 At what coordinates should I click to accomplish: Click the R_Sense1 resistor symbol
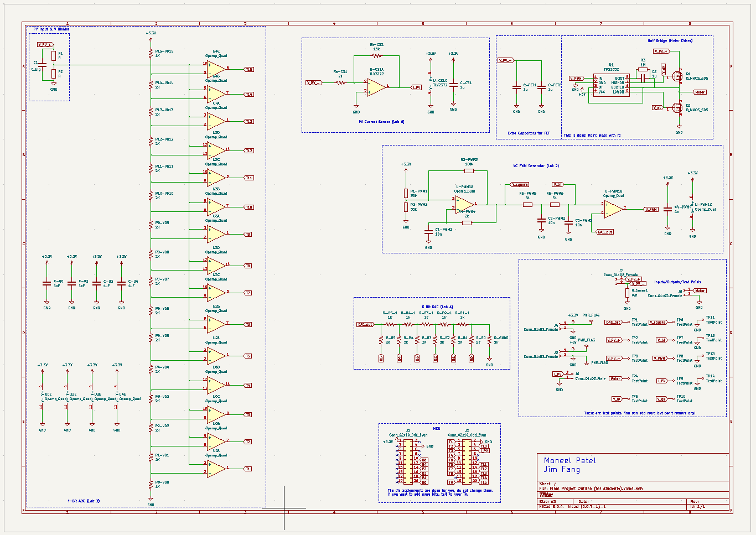[x=627, y=293]
